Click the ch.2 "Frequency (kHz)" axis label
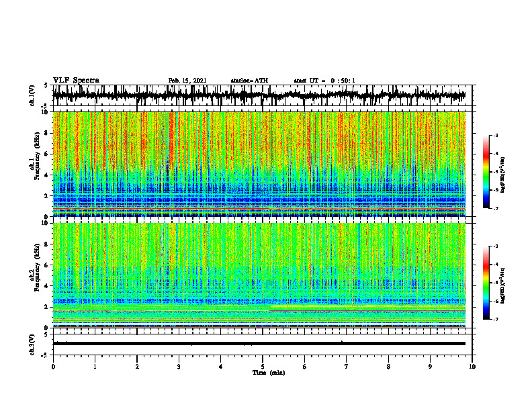The width and height of the screenshot is (532, 411). (x=38, y=267)
